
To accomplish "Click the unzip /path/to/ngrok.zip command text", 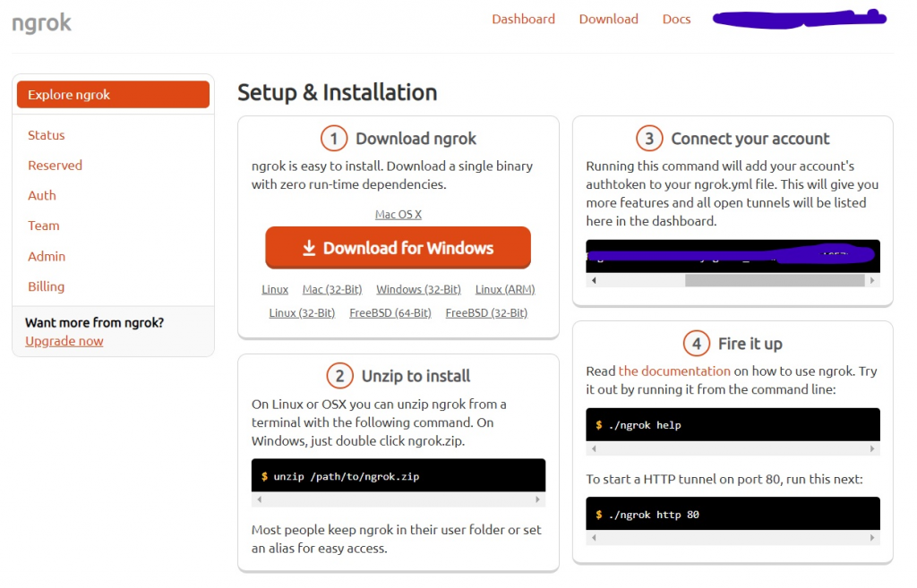I will 347,477.
